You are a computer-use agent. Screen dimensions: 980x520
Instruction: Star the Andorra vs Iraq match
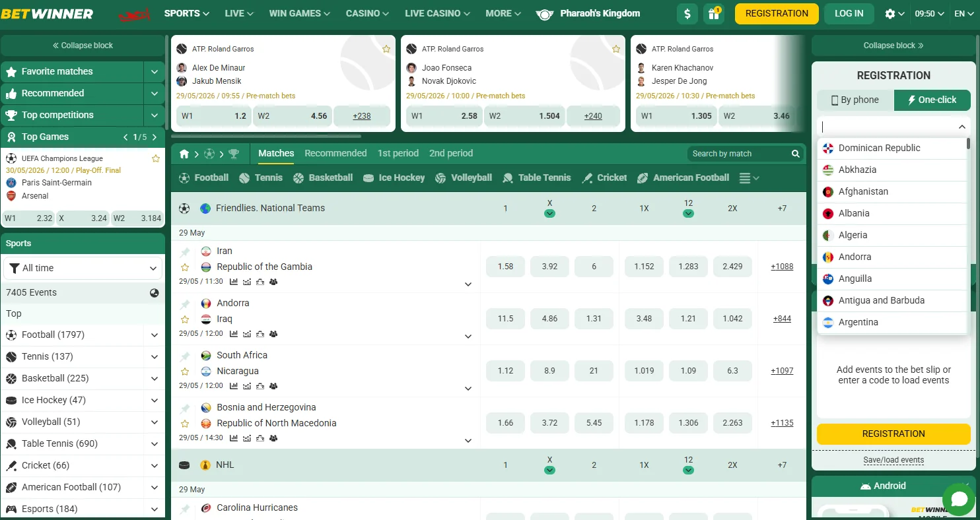pyautogui.click(x=185, y=319)
